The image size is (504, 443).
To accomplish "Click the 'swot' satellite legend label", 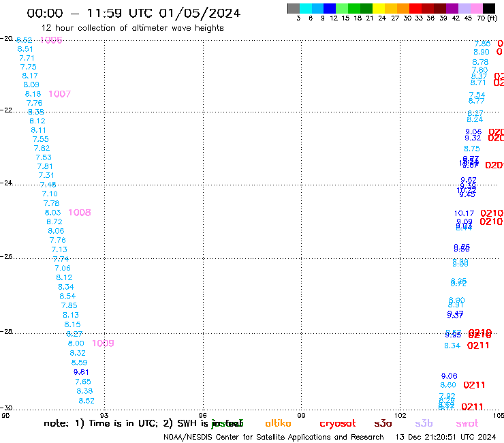I will (467, 423).
